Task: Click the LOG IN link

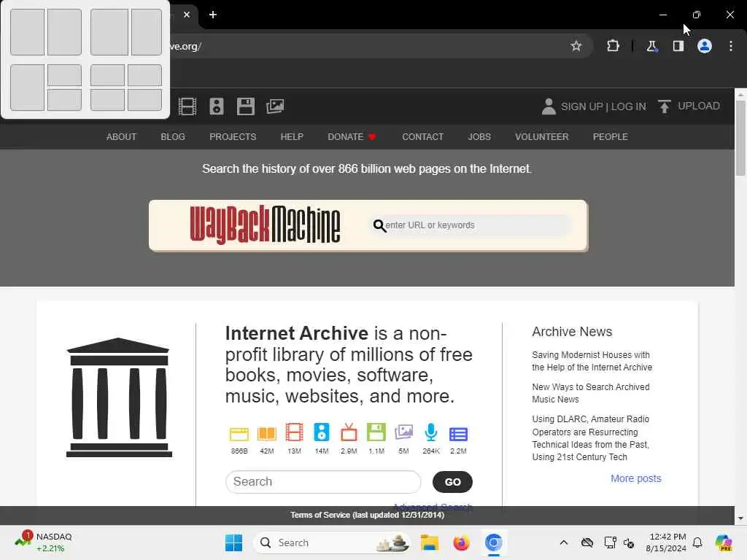Action: point(628,106)
